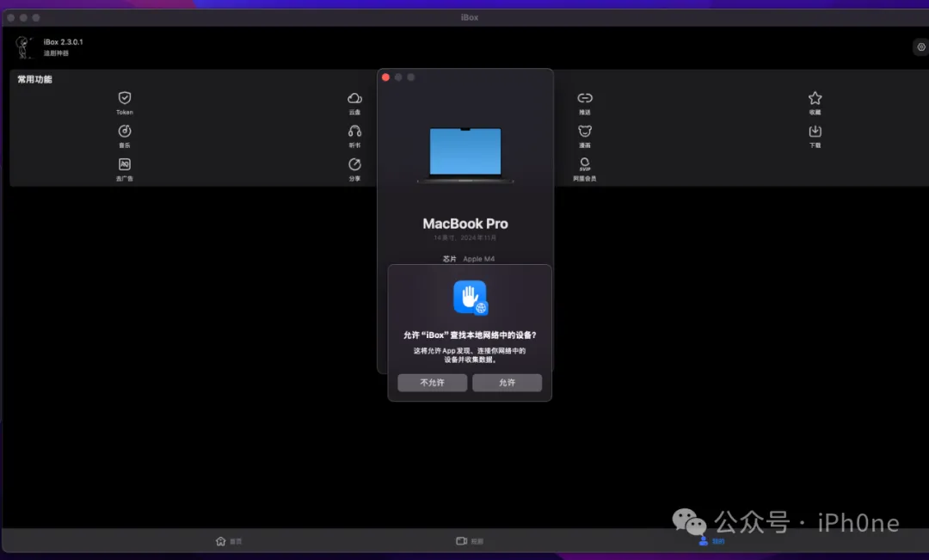Click the dialog question about local network devices
The width and height of the screenshot is (929, 560).
point(470,335)
